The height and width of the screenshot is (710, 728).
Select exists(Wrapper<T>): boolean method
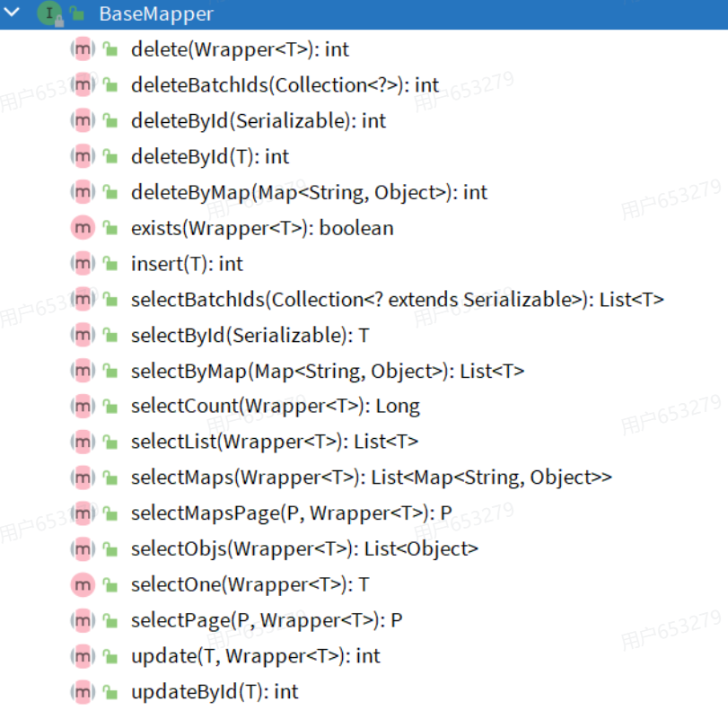point(262,228)
